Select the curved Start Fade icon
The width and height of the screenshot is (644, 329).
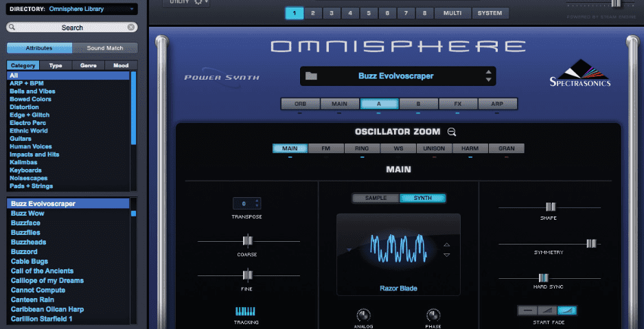[567, 310]
